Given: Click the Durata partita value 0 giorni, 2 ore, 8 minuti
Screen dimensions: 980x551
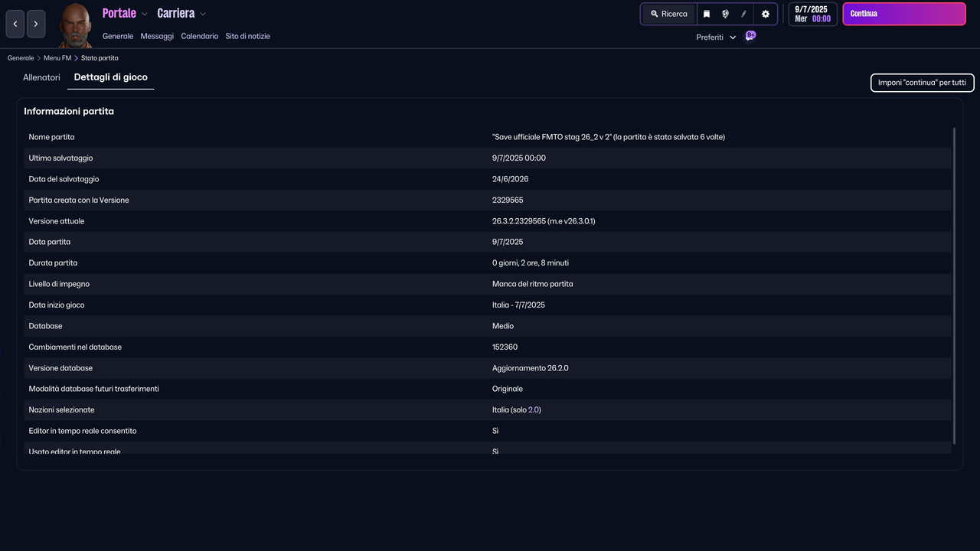Looking at the screenshot, I should [531, 263].
